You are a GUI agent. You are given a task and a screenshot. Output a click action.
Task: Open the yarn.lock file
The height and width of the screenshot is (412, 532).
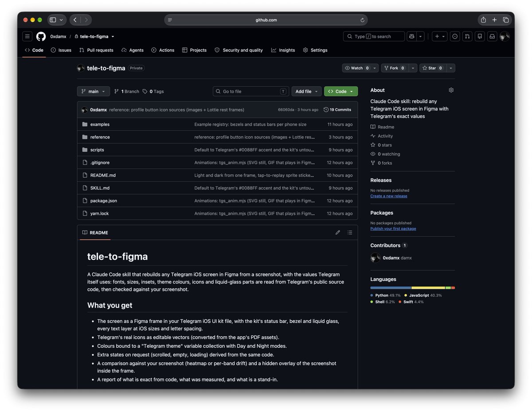click(x=99, y=214)
